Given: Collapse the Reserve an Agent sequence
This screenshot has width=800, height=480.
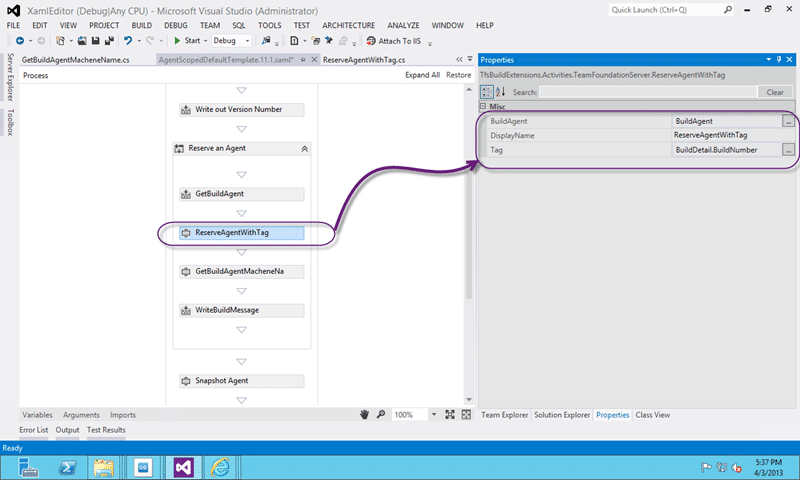Looking at the screenshot, I should click(304, 149).
